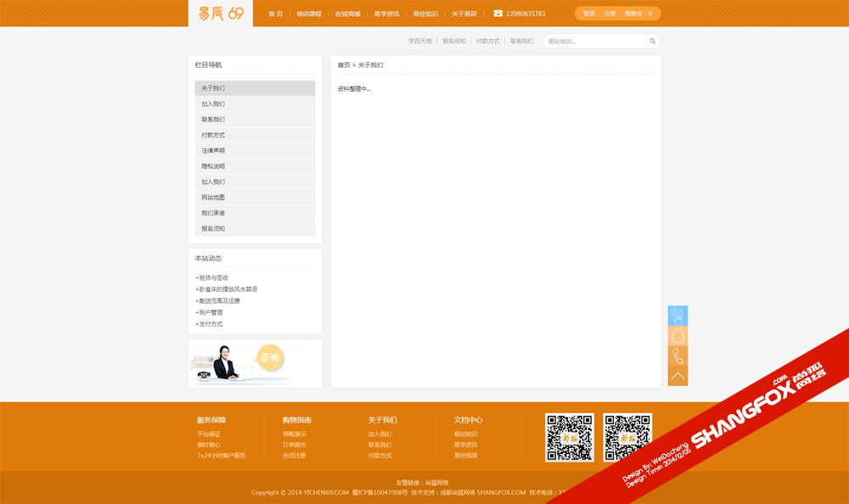849x504 pixels.
Task: Click the 易辰69 site logo
Action: coord(221,13)
